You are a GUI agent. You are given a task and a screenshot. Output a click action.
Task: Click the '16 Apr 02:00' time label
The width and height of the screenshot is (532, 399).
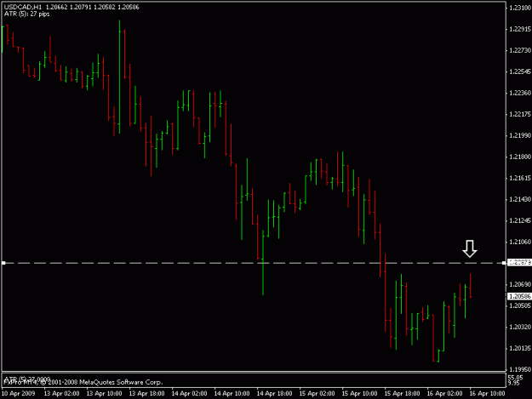pos(445,394)
